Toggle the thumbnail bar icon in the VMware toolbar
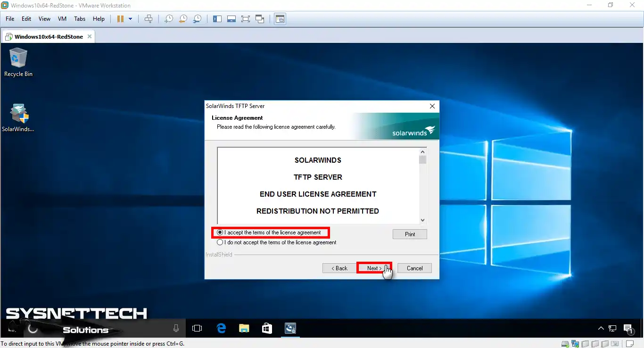The width and height of the screenshot is (644, 348). 231,19
